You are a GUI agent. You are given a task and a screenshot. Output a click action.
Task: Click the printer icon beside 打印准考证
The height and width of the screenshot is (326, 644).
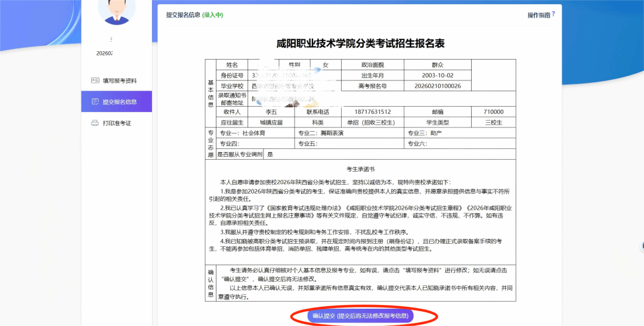(x=95, y=123)
